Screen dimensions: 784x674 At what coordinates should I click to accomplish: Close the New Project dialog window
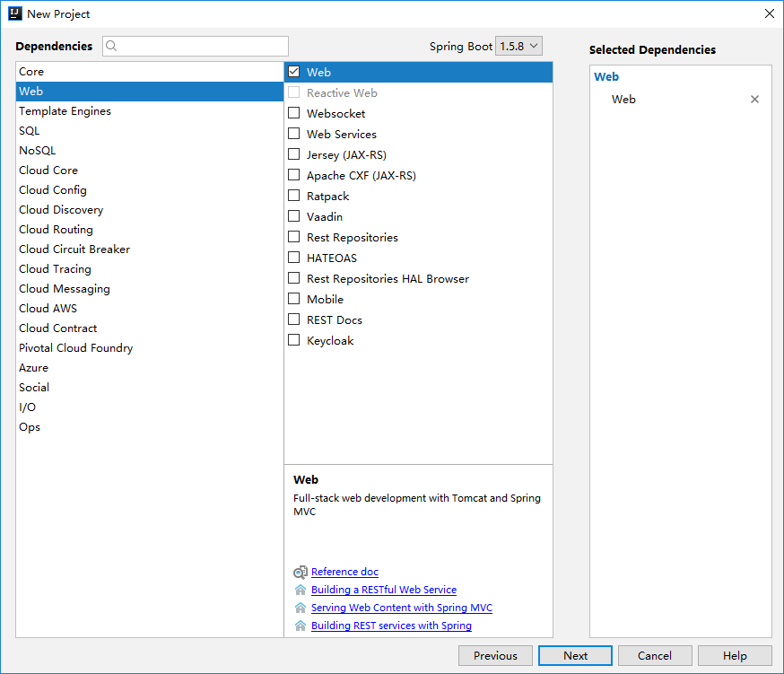(x=769, y=13)
